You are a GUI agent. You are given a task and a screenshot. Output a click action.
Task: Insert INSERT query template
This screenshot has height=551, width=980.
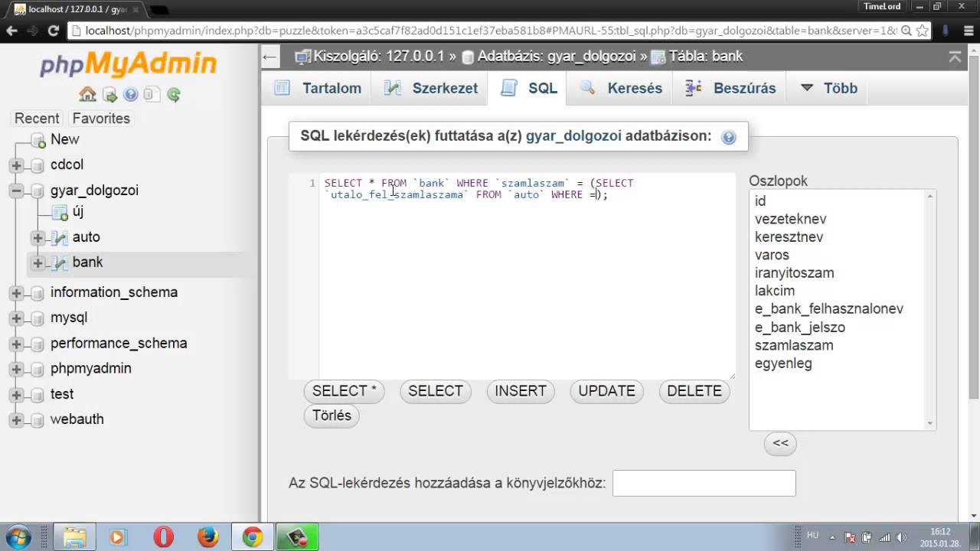[521, 391]
